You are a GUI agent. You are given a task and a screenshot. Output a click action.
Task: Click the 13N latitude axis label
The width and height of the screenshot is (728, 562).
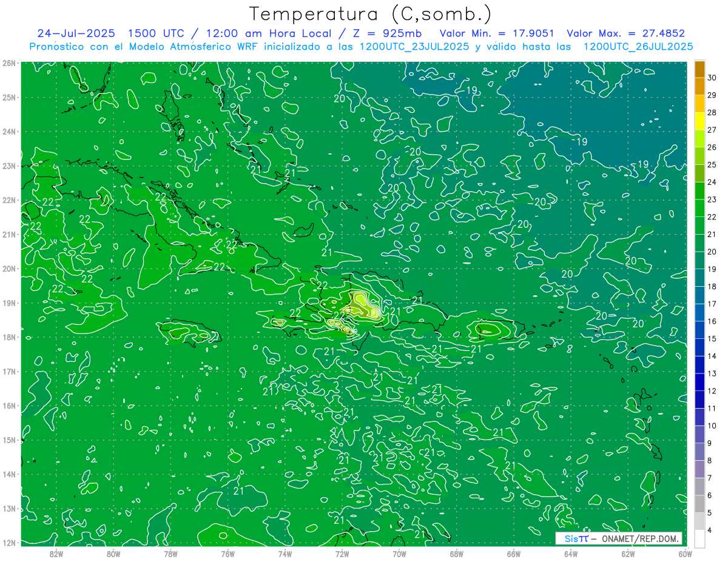click(x=9, y=508)
